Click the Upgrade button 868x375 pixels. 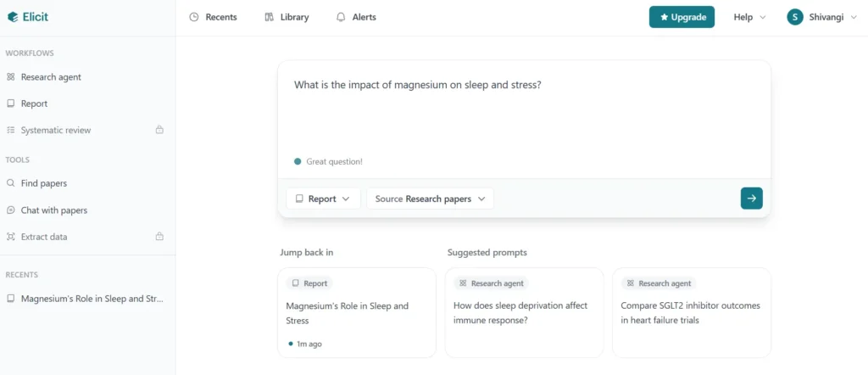click(x=682, y=17)
